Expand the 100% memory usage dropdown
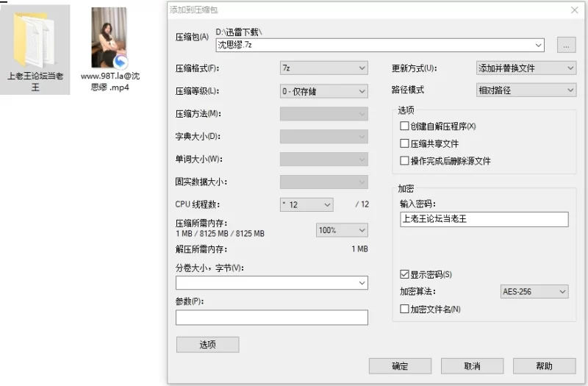Viewport: 588px width, 386px height. click(x=342, y=230)
